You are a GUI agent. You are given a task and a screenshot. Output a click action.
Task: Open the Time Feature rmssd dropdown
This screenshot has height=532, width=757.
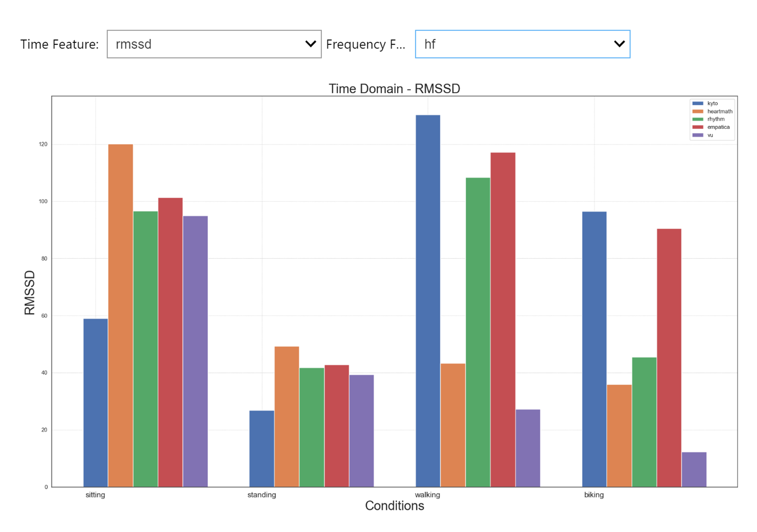[x=214, y=44]
